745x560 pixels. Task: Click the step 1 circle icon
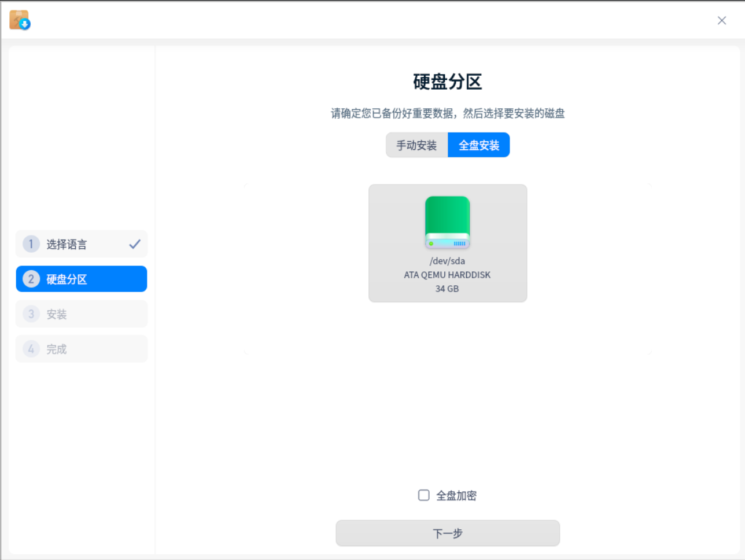click(31, 244)
